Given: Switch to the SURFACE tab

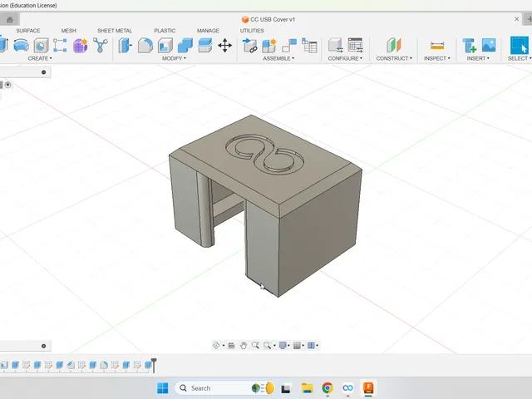Looking at the screenshot, I should [28, 31].
